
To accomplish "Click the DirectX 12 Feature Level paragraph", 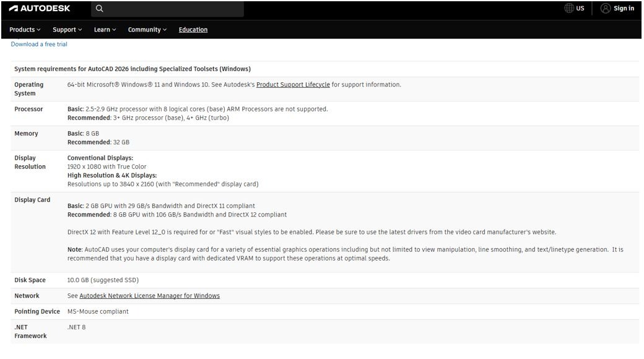I will [x=311, y=232].
